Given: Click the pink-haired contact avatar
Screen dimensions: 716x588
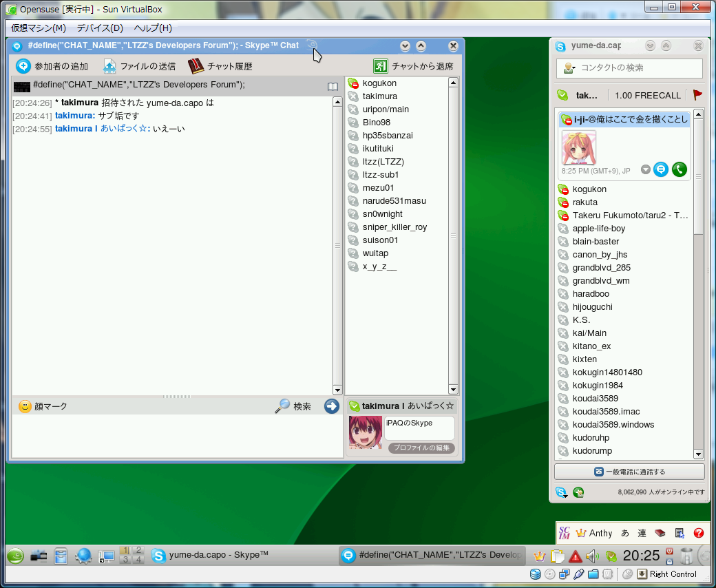Looking at the screenshot, I should click(x=579, y=148).
